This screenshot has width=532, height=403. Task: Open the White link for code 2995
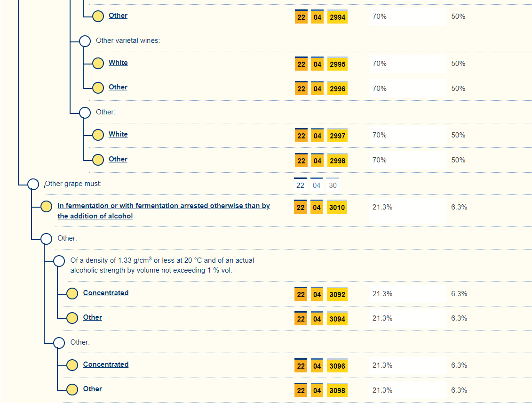coord(118,63)
